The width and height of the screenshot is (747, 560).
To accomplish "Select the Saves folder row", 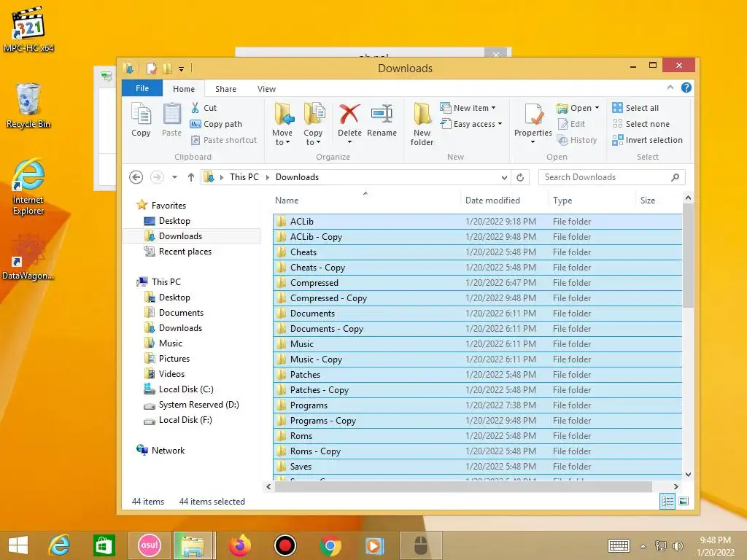I will click(x=477, y=467).
